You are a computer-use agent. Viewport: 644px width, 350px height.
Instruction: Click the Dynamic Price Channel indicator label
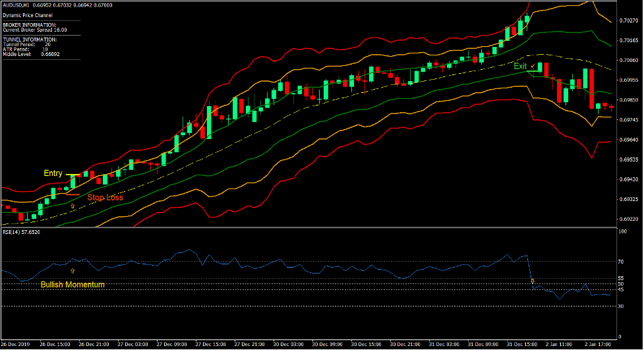28,15
